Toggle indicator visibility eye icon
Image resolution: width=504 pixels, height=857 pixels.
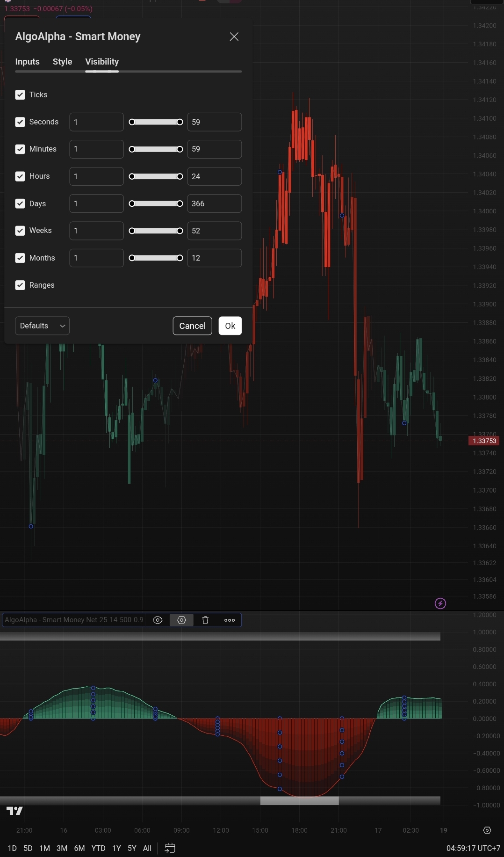(158, 620)
